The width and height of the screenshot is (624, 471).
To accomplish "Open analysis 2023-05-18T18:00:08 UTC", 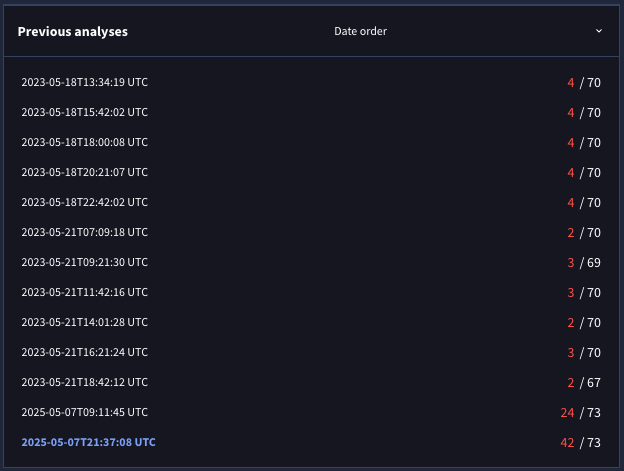I will [x=84, y=142].
